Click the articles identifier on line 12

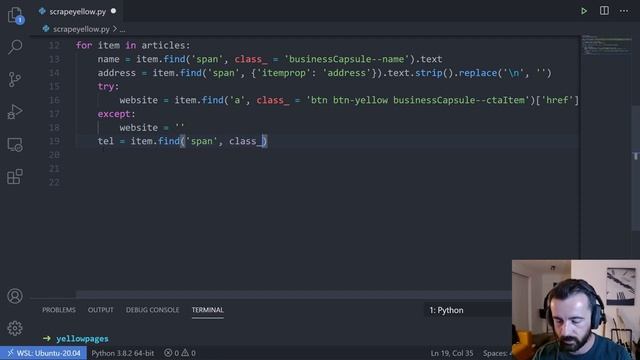click(x=163, y=45)
